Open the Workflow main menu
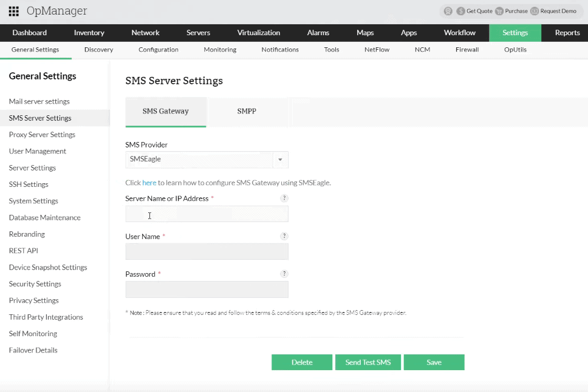The image size is (588, 392). point(460,33)
